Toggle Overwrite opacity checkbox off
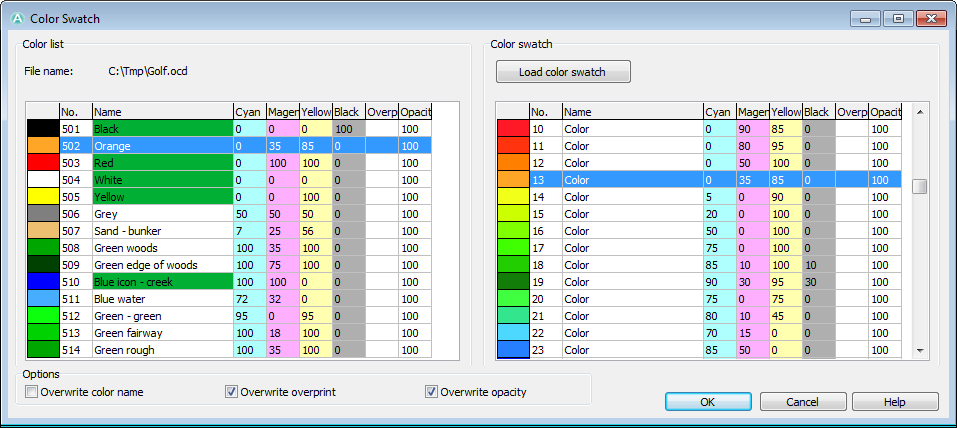The image size is (957, 428). pos(431,392)
